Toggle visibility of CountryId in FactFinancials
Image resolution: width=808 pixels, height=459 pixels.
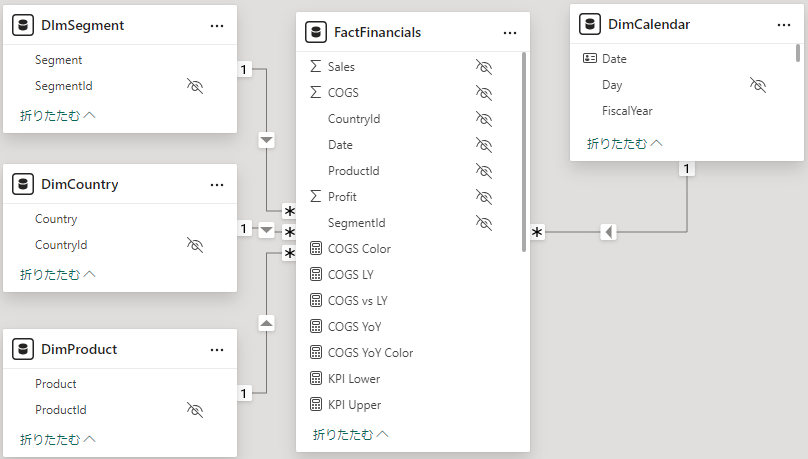(x=484, y=119)
